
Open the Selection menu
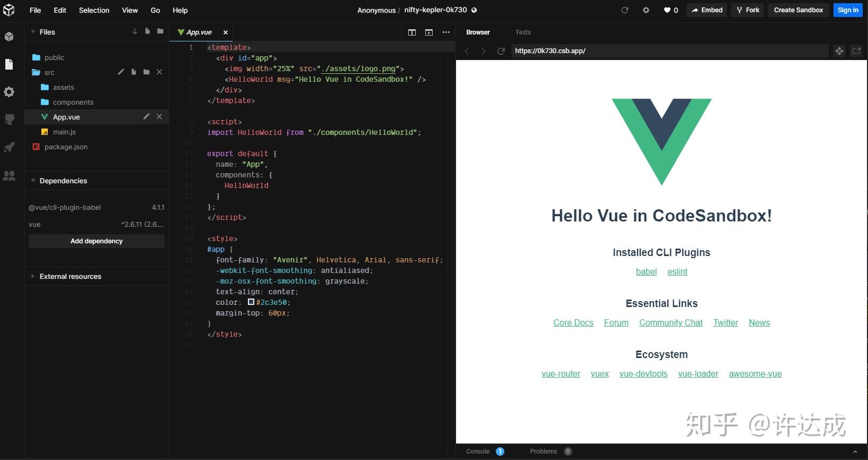94,10
